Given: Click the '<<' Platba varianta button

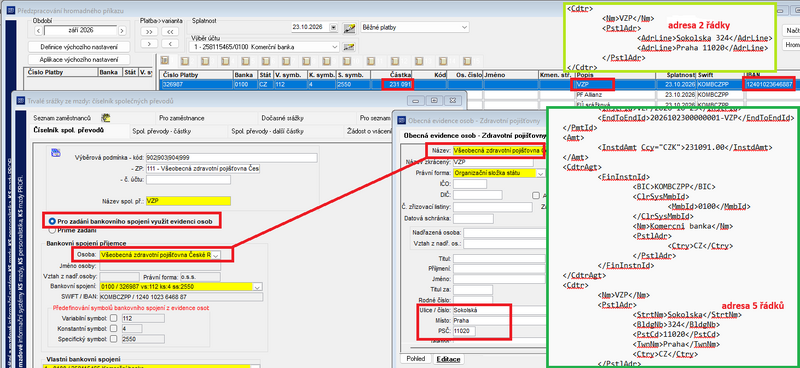Looking at the screenshot, I should [x=170, y=31].
